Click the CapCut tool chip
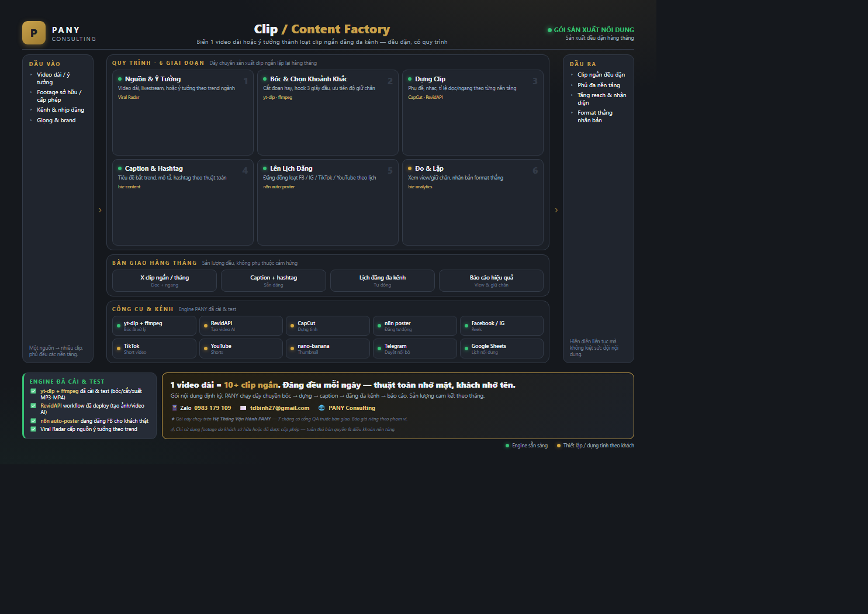This screenshot has width=868, height=614. pyautogui.click(x=328, y=326)
